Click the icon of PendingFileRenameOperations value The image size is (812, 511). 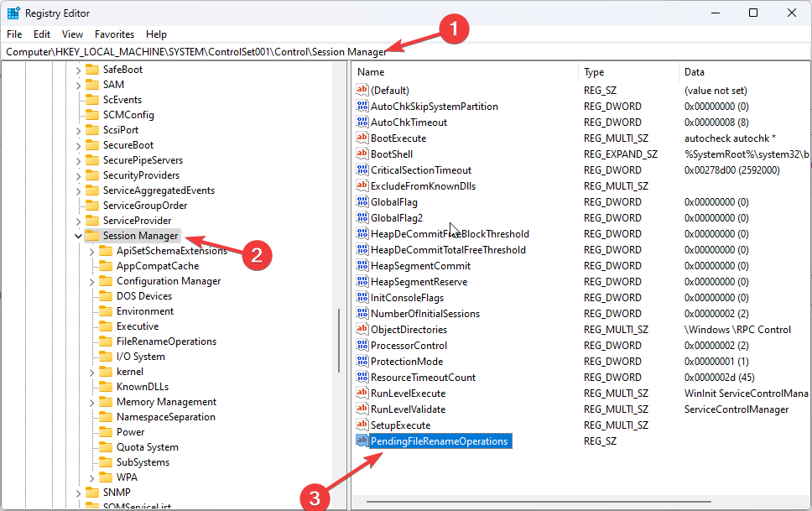click(362, 441)
